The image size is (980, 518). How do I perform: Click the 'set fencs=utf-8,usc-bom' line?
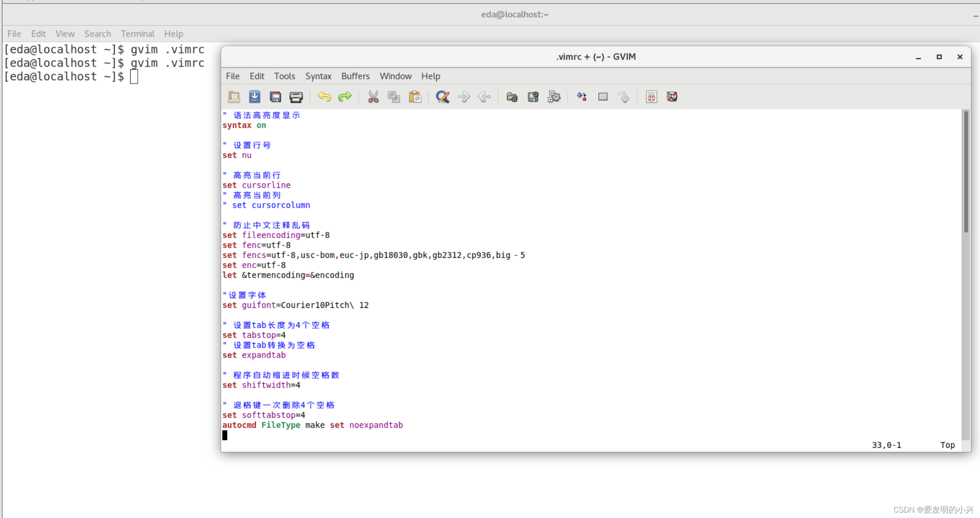click(374, 255)
